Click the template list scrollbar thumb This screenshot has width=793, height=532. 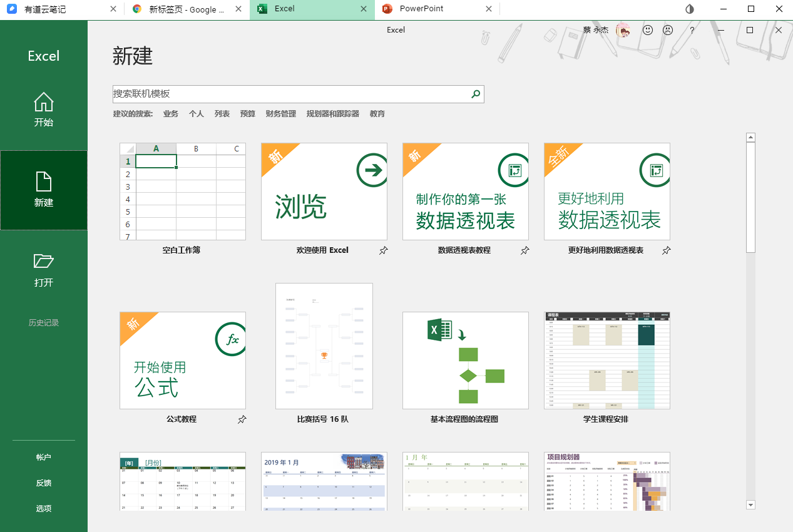pos(751,198)
